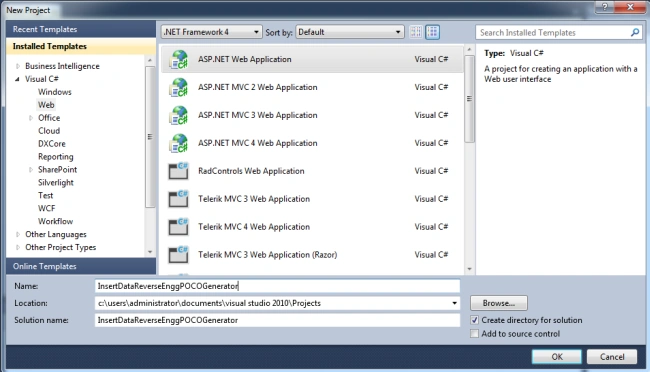Expand the SharePoint tree node

pyautogui.click(x=31, y=170)
